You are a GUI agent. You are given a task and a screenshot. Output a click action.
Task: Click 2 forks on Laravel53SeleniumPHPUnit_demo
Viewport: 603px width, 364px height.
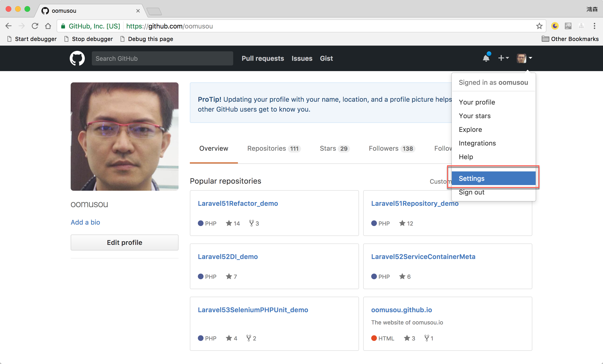(251, 338)
